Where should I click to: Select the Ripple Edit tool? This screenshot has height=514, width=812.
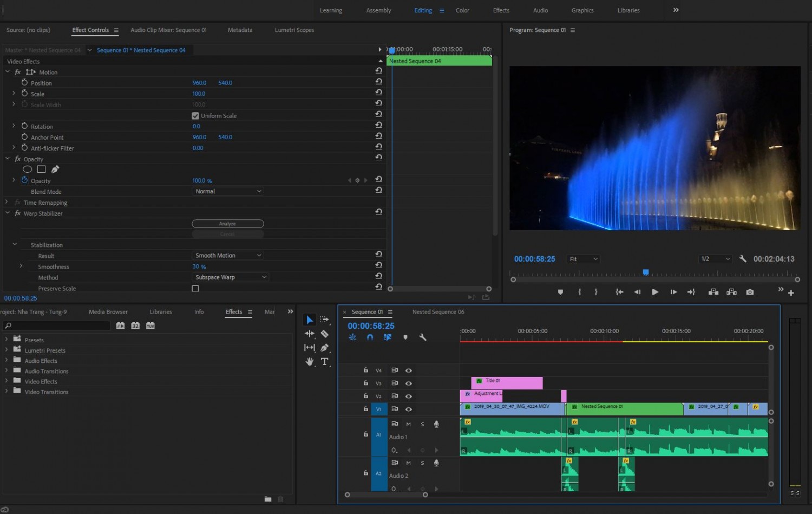[310, 334]
